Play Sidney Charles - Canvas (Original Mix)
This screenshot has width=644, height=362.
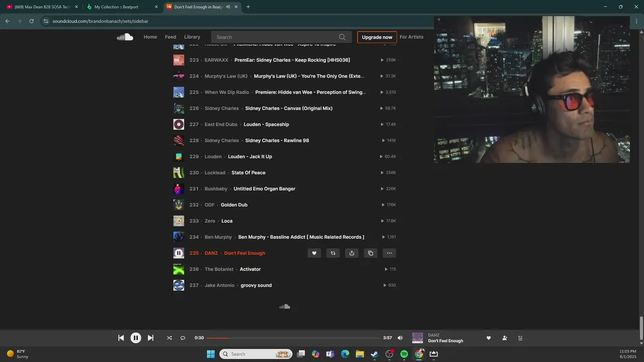coord(289,108)
